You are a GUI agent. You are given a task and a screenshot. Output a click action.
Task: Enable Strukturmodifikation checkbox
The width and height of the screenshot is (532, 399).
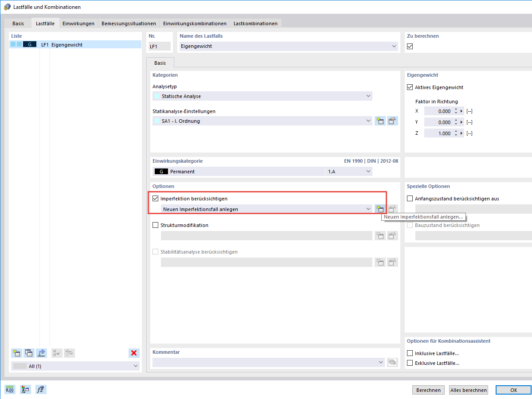155,225
